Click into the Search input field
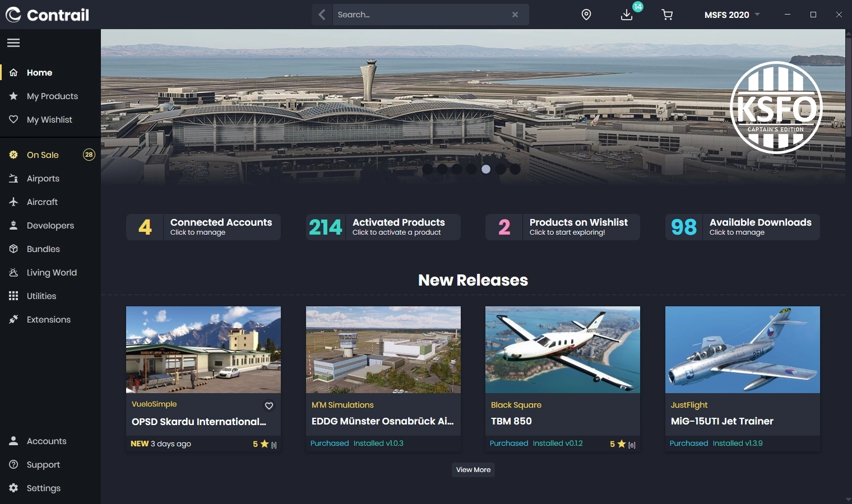 pos(420,15)
